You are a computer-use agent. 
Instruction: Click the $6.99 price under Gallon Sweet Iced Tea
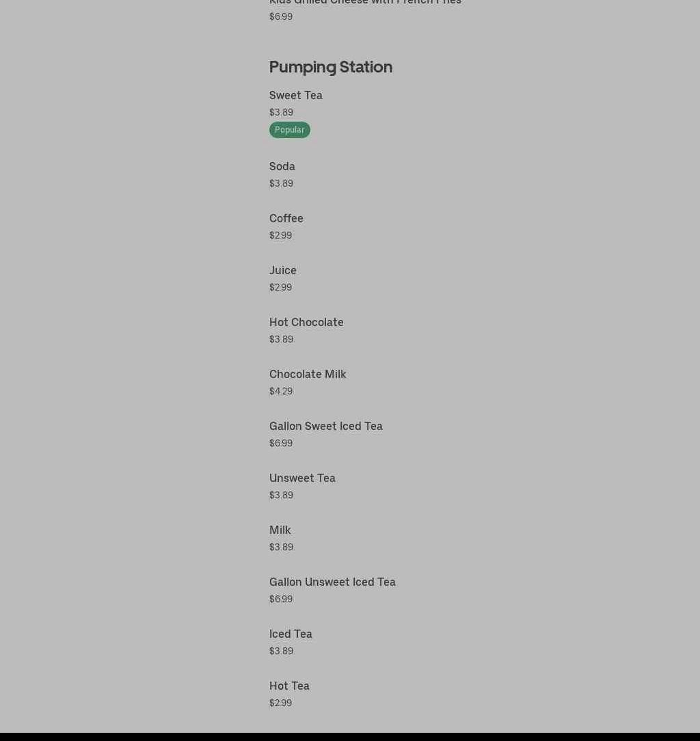[280, 444]
